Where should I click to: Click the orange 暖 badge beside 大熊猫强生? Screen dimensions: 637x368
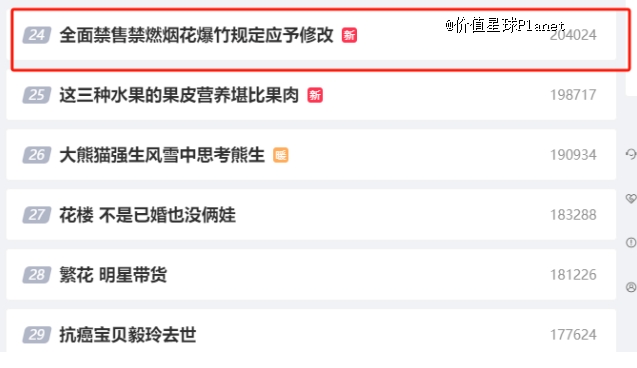pyautogui.click(x=281, y=155)
